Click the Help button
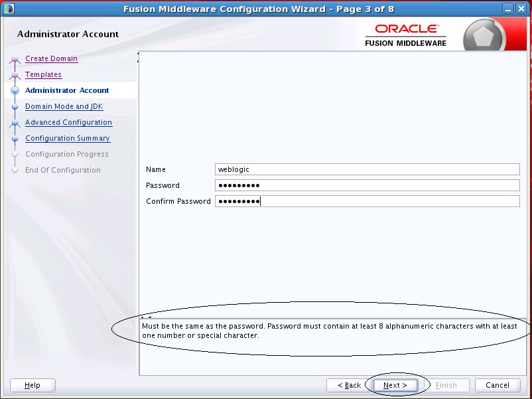Image resolution: width=532 pixels, height=399 pixels. 33,385
